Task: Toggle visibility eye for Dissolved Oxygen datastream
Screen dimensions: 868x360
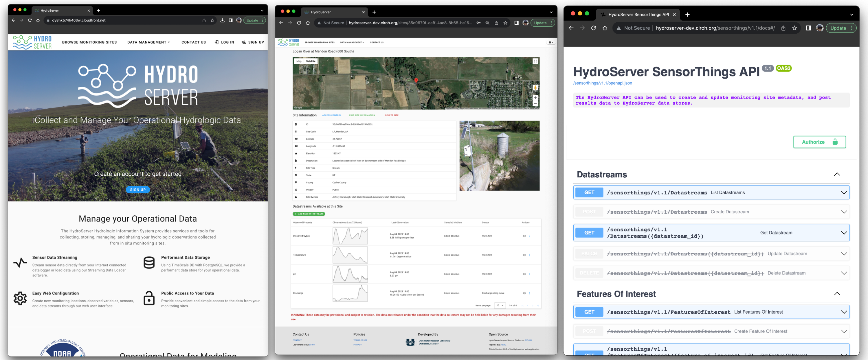Action: (524, 236)
